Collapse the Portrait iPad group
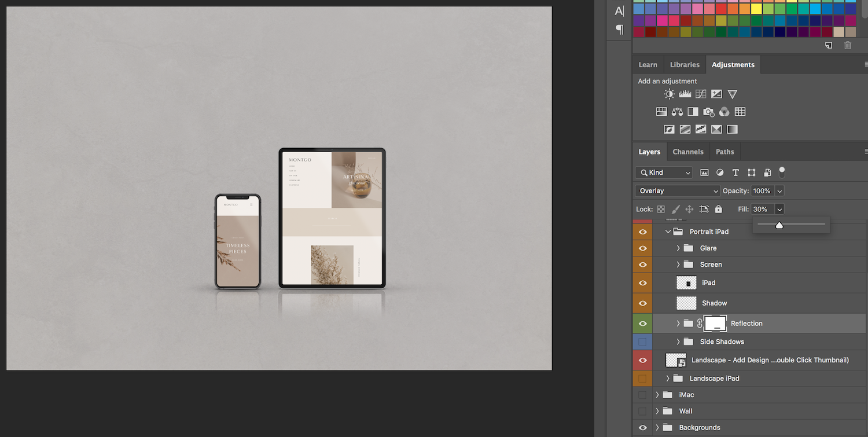Image resolution: width=868 pixels, height=437 pixels. (668, 232)
